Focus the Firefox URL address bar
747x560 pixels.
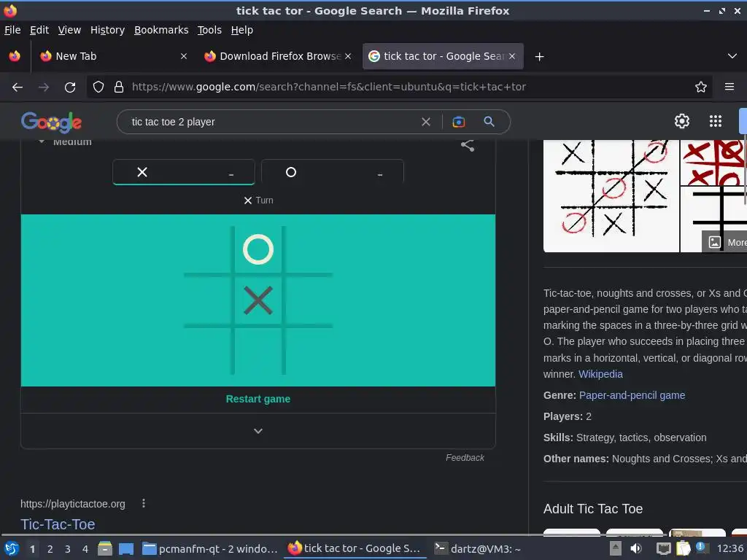410,87
